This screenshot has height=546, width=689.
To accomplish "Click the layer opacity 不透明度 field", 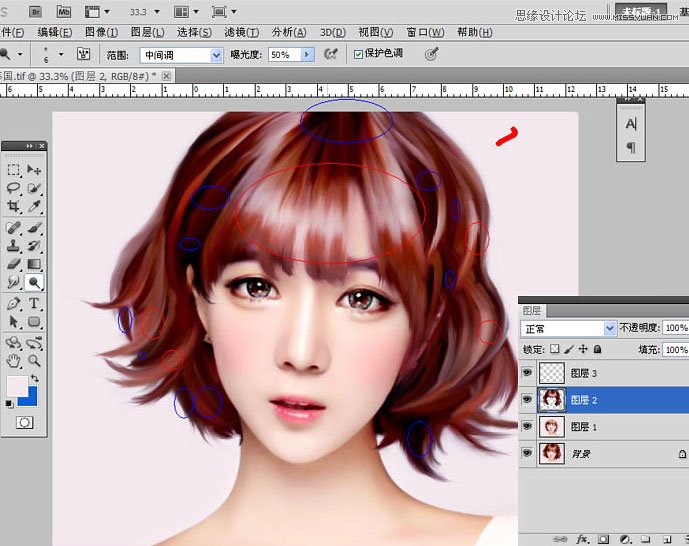I will pos(675,328).
